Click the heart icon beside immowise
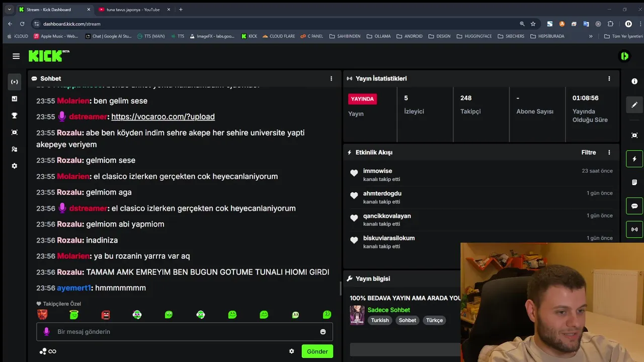 tap(354, 173)
